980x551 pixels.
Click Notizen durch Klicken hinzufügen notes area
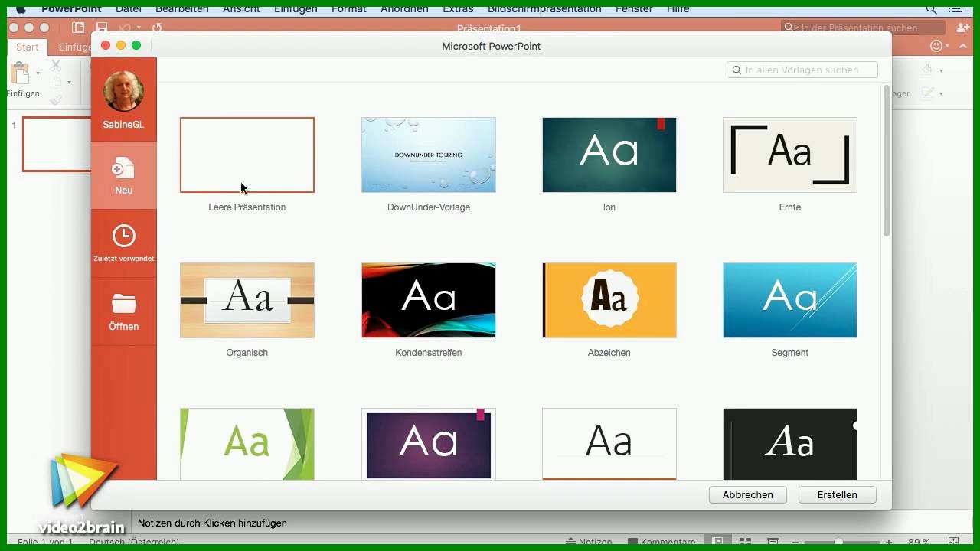pos(212,523)
